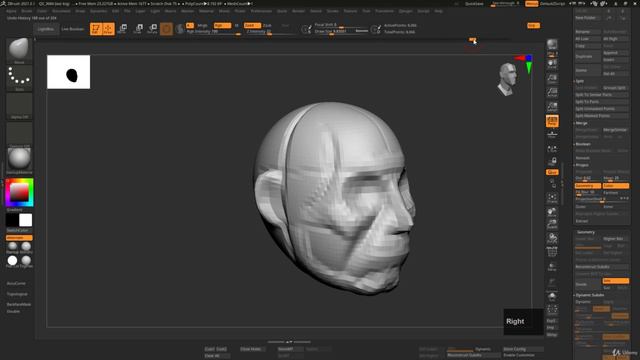Collapse the Dynamic Subdiv section
640x360 pixels.
[x=590, y=295]
